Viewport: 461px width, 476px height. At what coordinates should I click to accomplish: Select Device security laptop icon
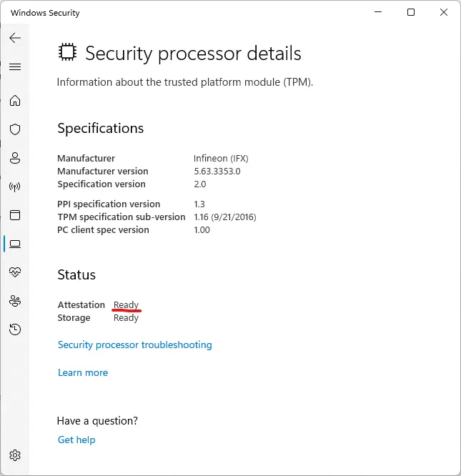click(x=15, y=244)
